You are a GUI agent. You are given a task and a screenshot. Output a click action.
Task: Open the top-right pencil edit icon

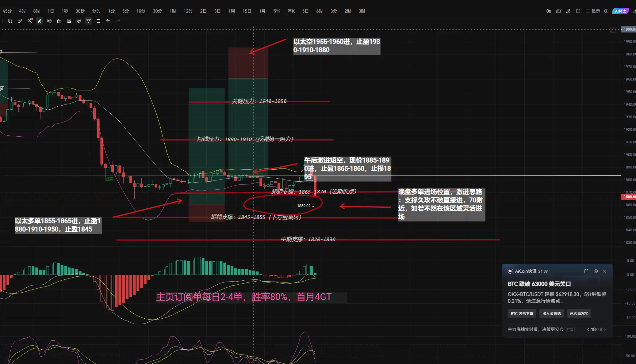click(568, 11)
